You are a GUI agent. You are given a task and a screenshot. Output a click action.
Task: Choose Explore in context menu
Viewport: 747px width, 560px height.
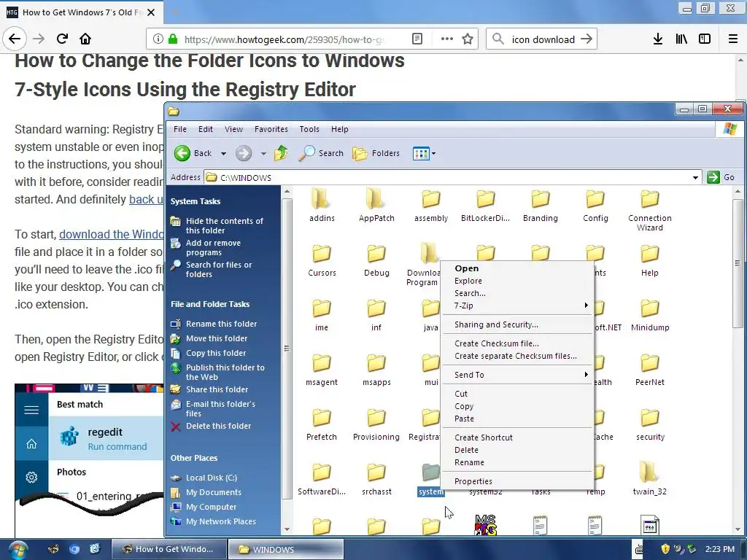coord(517,281)
